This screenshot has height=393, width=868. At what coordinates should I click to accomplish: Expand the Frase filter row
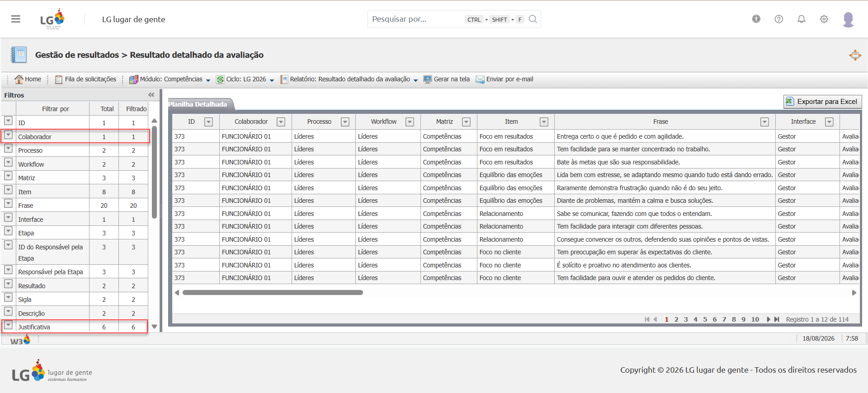[8, 203]
